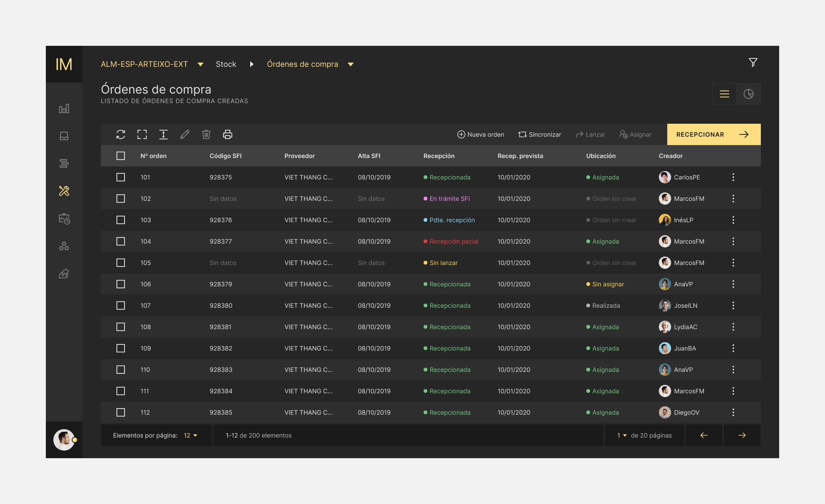
Task: Open the filter funnel icon
Action: point(753,62)
